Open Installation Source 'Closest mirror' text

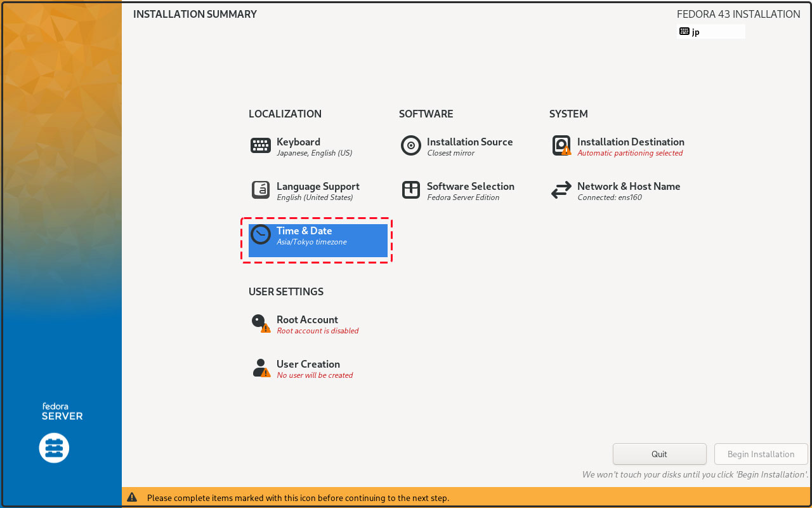coord(451,153)
